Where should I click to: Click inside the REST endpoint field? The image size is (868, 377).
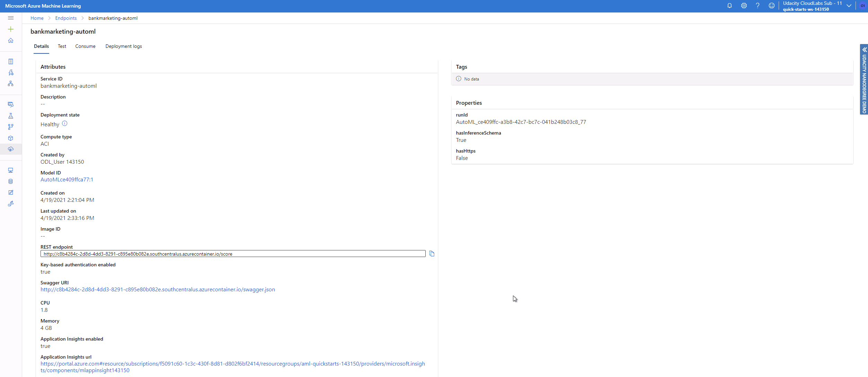pyautogui.click(x=233, y=254)
